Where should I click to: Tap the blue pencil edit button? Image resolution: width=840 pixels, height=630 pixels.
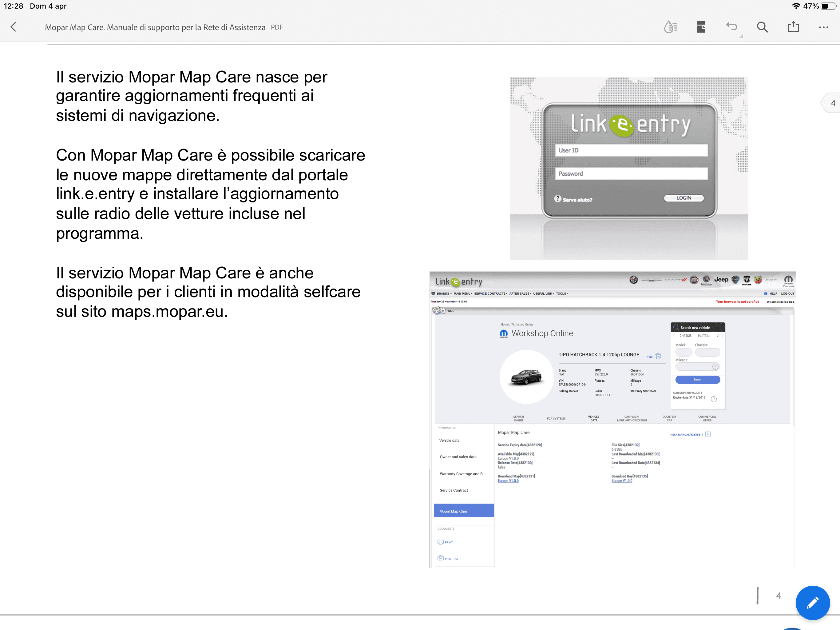[x=813, y=603]
